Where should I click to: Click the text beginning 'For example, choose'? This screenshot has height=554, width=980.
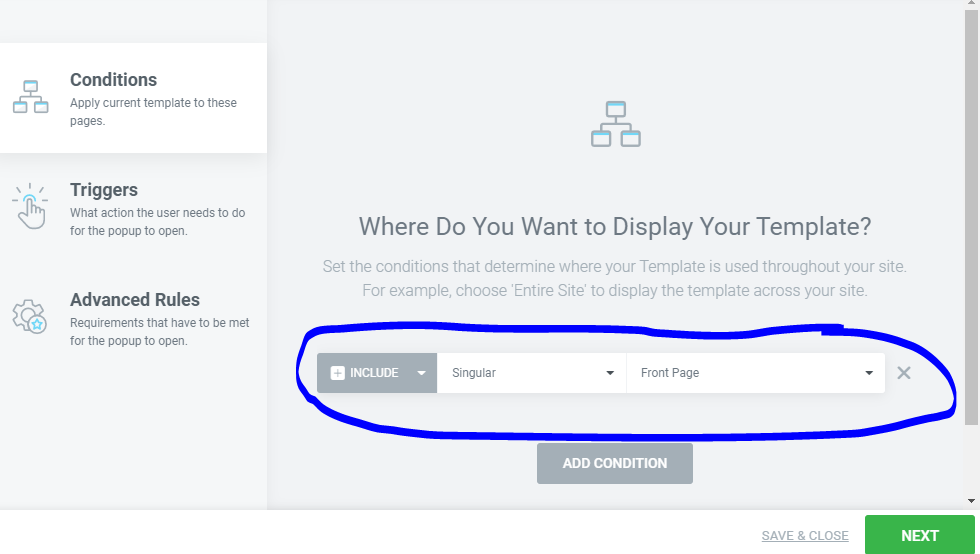(x=614, y=291)
